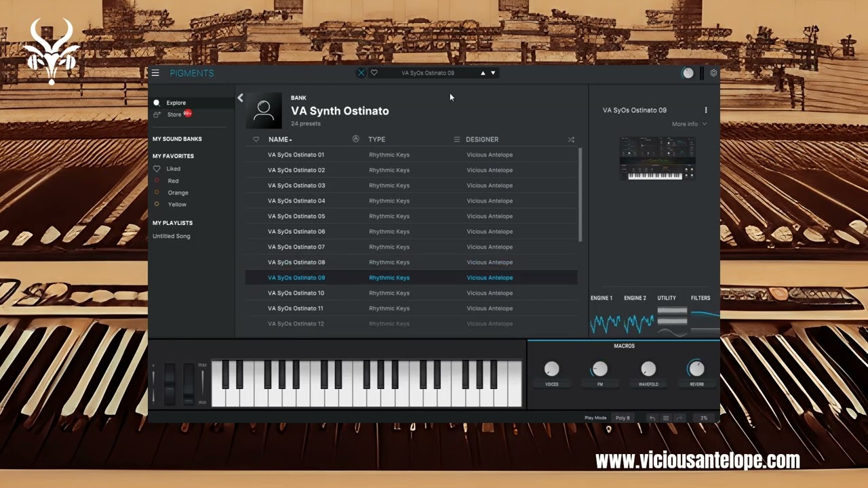Viewport: 868px width, 488px height.
Task: Undo the last action with the back arrow
Action: pos(652,418)
